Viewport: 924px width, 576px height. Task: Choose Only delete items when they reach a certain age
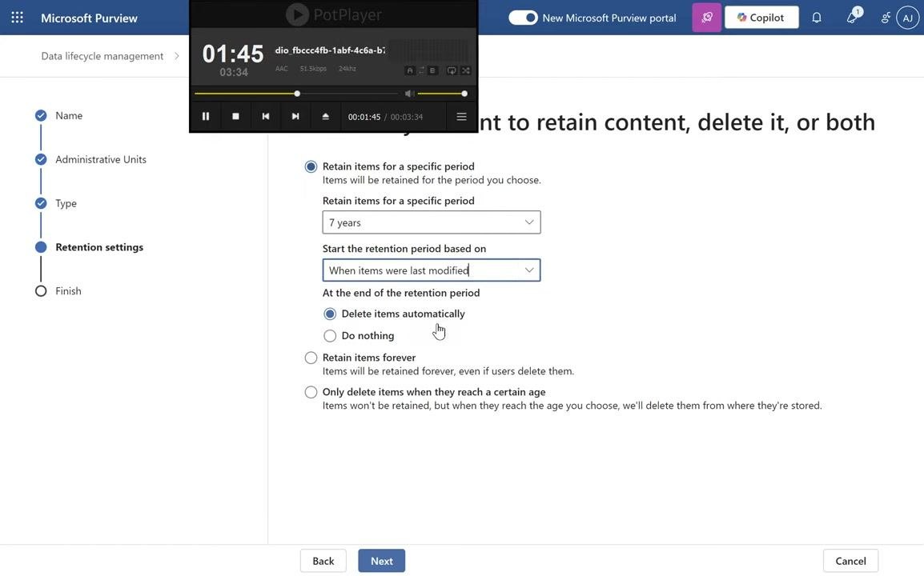point(311,392)
